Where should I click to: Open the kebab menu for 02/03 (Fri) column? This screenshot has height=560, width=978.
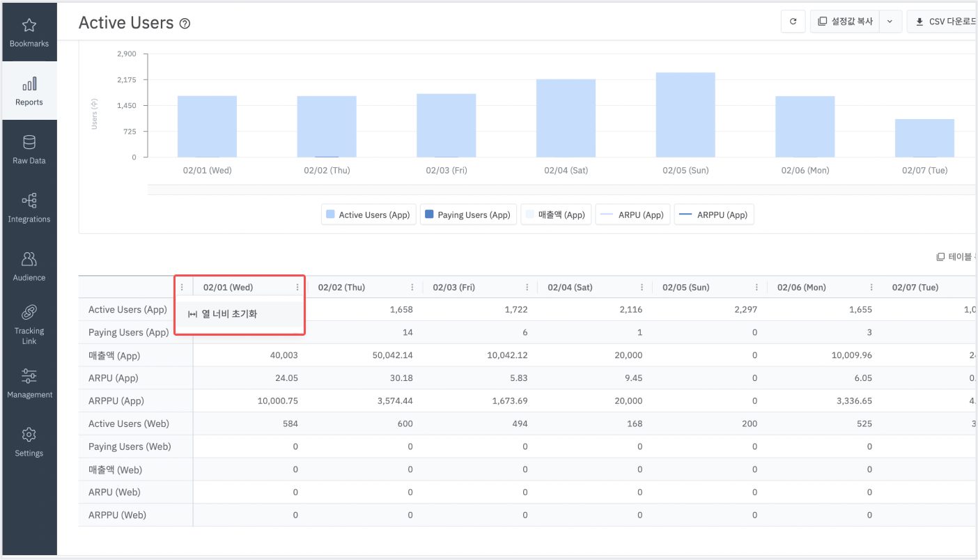point(527,287)
